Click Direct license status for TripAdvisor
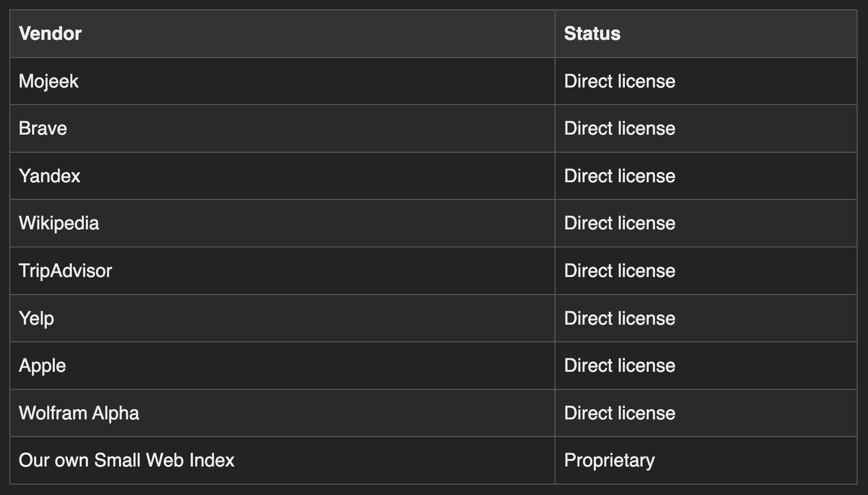 click(706, 271)
